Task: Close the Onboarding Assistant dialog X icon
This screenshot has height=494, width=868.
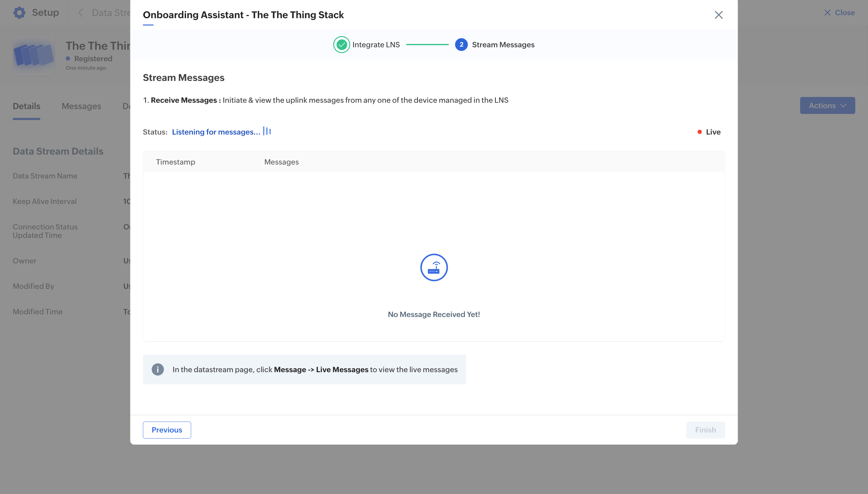Action: click(x=718, y=15)
